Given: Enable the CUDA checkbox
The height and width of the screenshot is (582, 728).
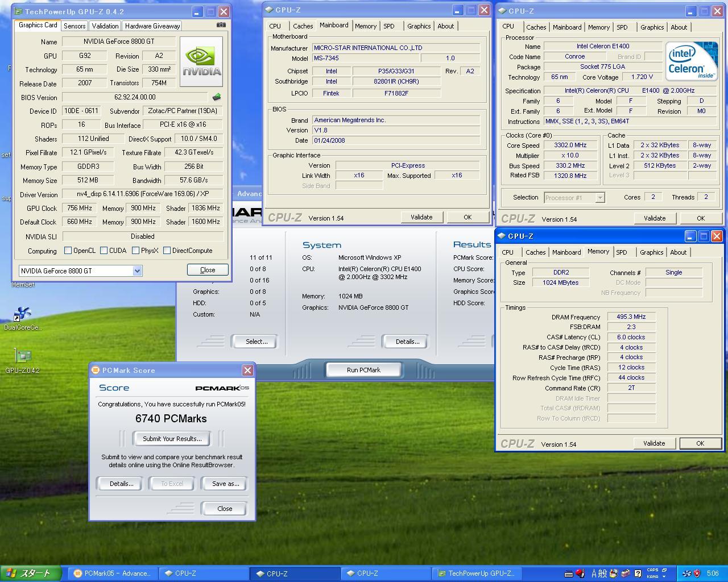Looking at the screenshot, I should click(x=104, y=251).
